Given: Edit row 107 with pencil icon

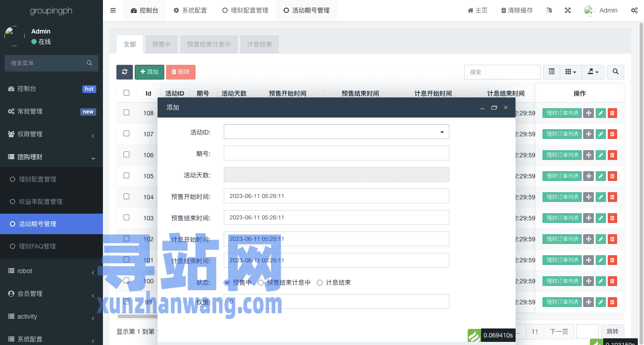Looking at the screenshot, I should 601,134.
